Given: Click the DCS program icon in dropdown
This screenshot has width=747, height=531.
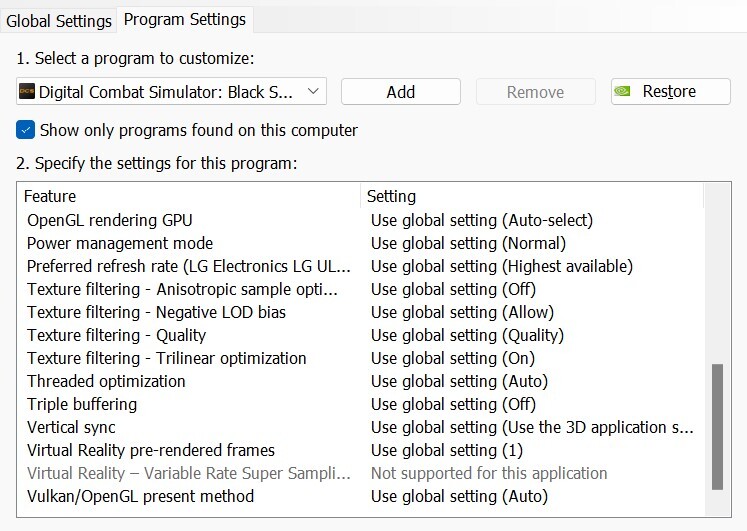Looking at the screenshot, I should (x=27, y=91).
